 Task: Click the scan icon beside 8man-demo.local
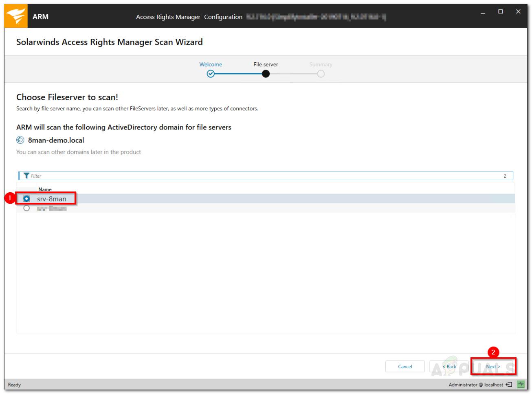tap(20, 140)
